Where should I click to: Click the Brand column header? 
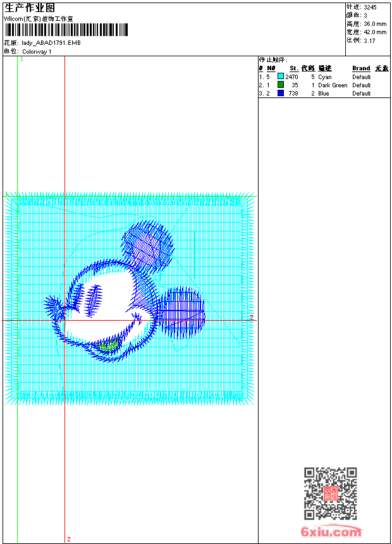pos(361,68)
